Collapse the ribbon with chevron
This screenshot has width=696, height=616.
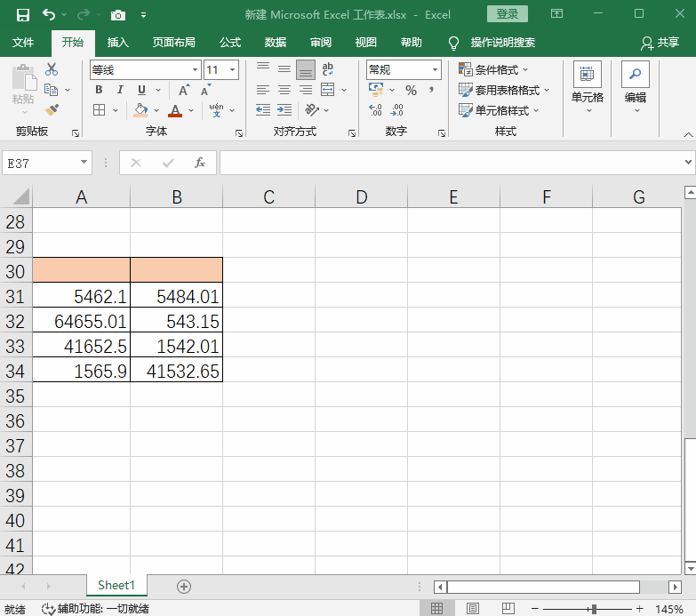pyautogui.click(x=688, y=134)
